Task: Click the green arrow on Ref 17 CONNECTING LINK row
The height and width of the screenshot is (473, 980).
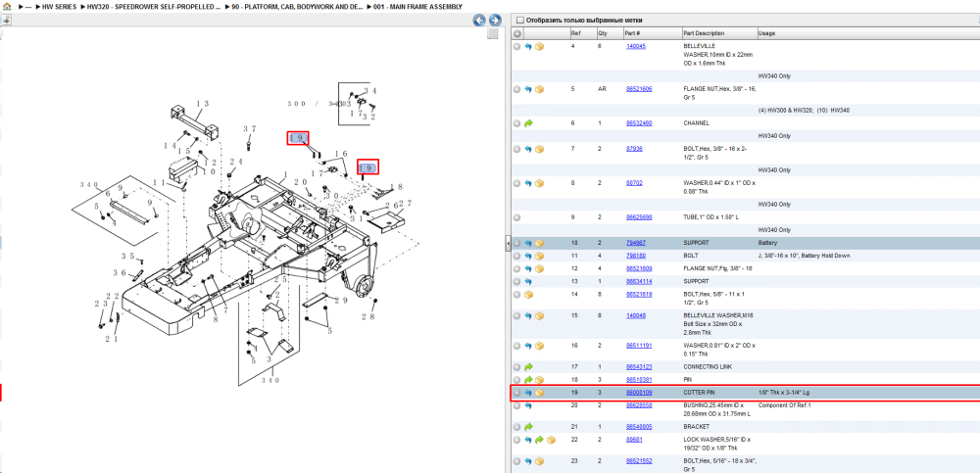Action: (x=528, y=367)
